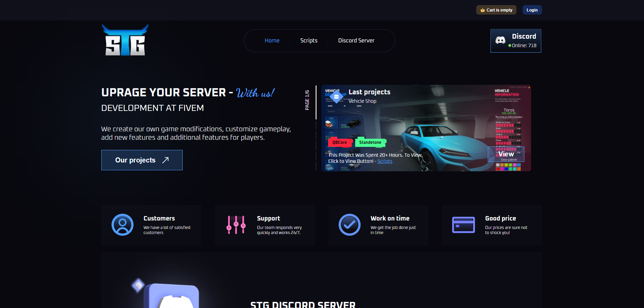The height and width of the screenshot is (308, 644).
Task: Click the "UPRAGE YOUR SERVER" heading
Action: pyautogui.click(x=164, y=92)
